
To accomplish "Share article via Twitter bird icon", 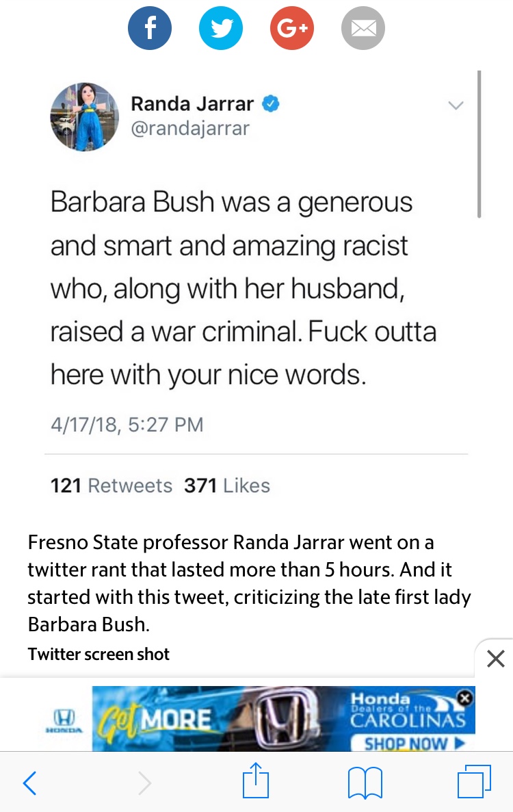I will (221, 28).
